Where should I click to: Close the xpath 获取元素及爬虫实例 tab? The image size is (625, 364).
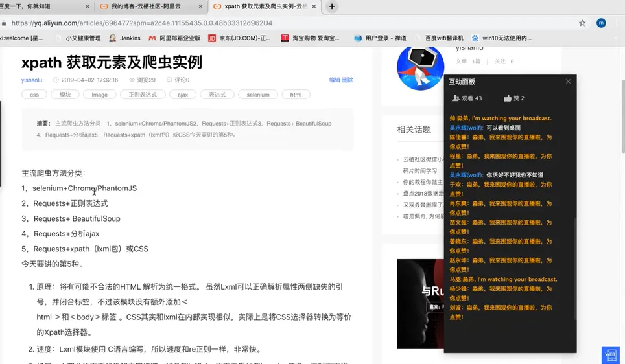coord(314,6)
